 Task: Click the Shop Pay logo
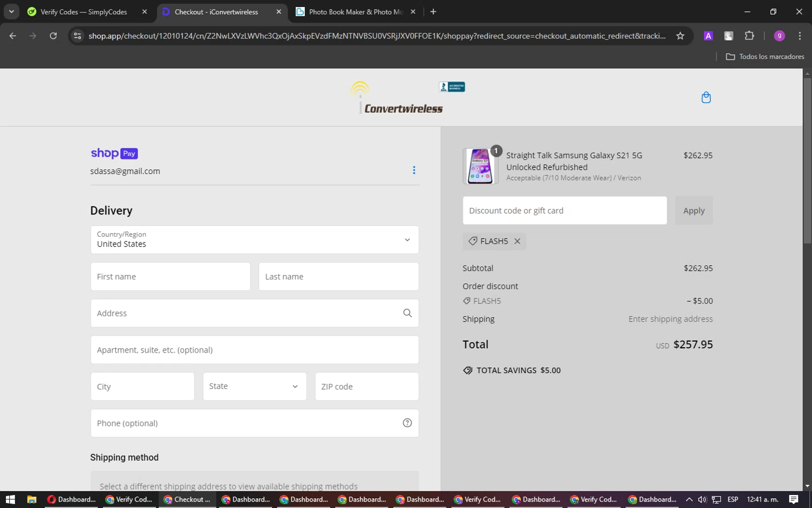tap(114, 153)
